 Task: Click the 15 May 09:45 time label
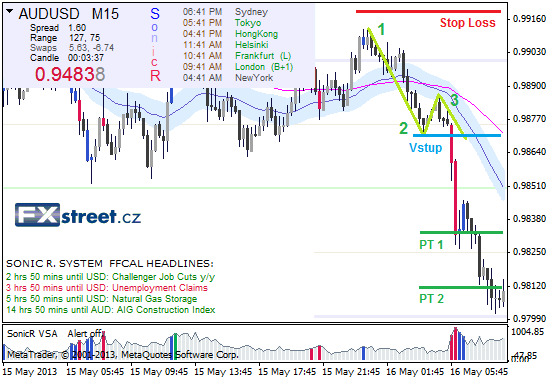160,372
